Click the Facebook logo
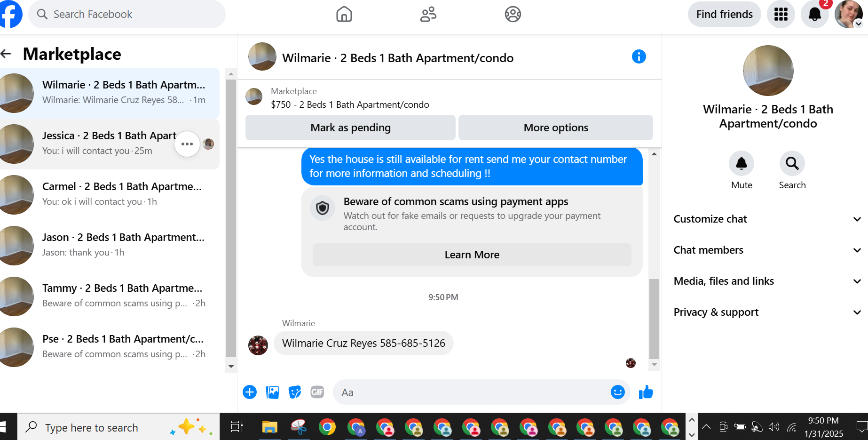 10,14
